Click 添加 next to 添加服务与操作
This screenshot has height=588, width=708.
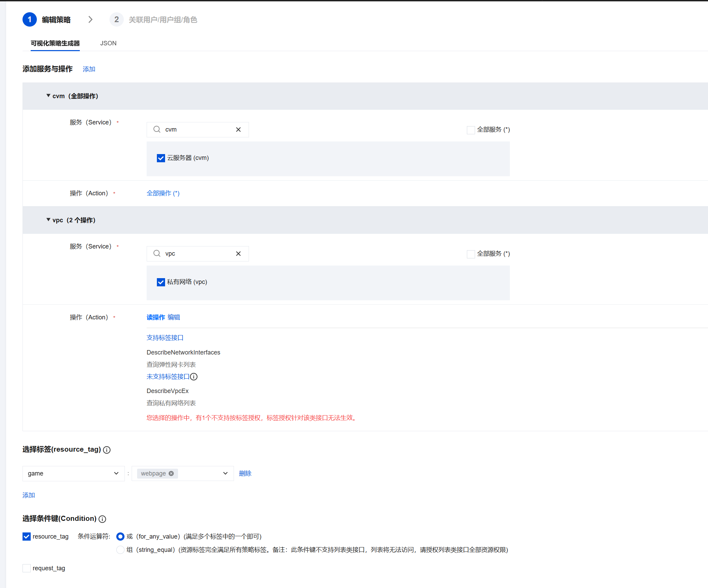coord(89,69)
